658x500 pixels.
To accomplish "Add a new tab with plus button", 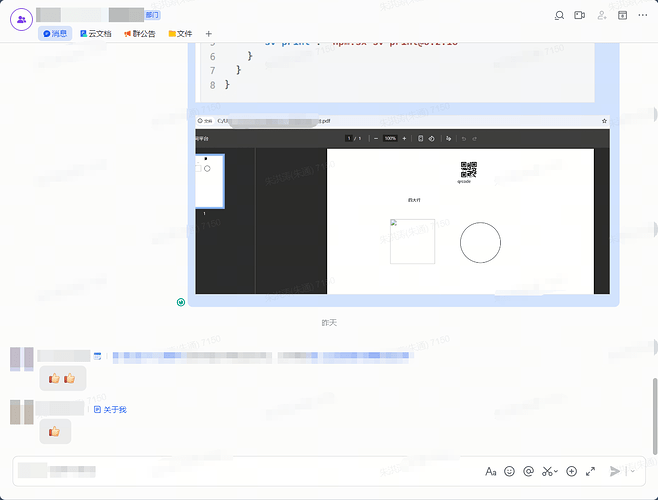I will pos(208,34).
